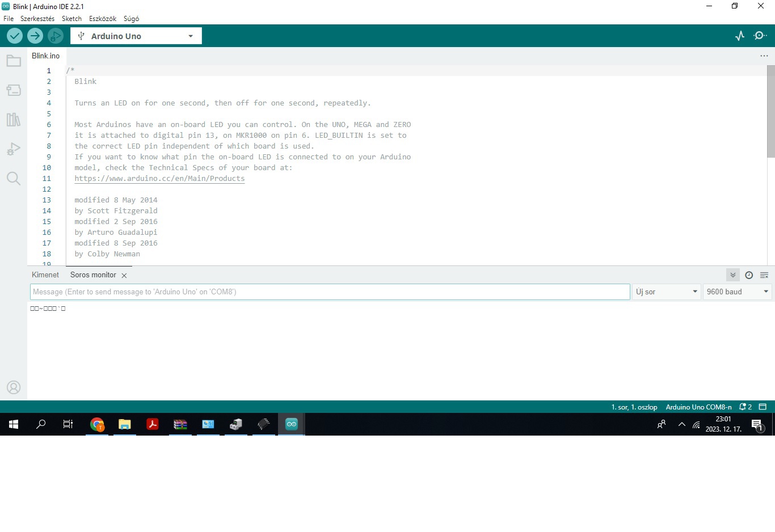Click the garbled serial monitor output text
Viewport: 775px width, 532px height.
click(48, 309)
